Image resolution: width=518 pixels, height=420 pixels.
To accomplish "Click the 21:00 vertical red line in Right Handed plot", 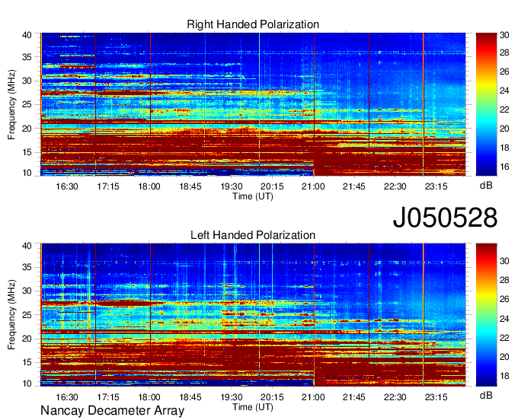I will [x=314, y=104].
